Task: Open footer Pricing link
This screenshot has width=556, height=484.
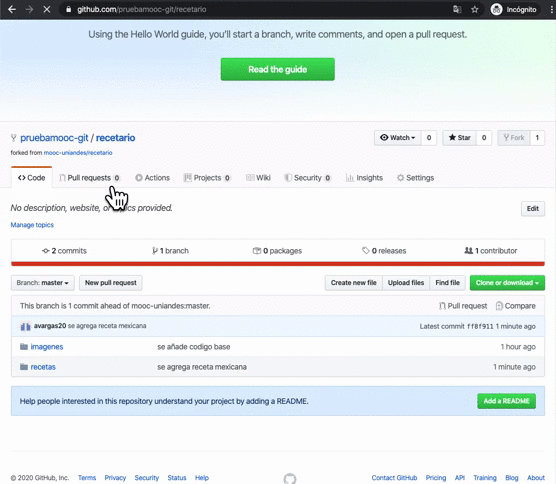Action: click(x=436, y=478)
